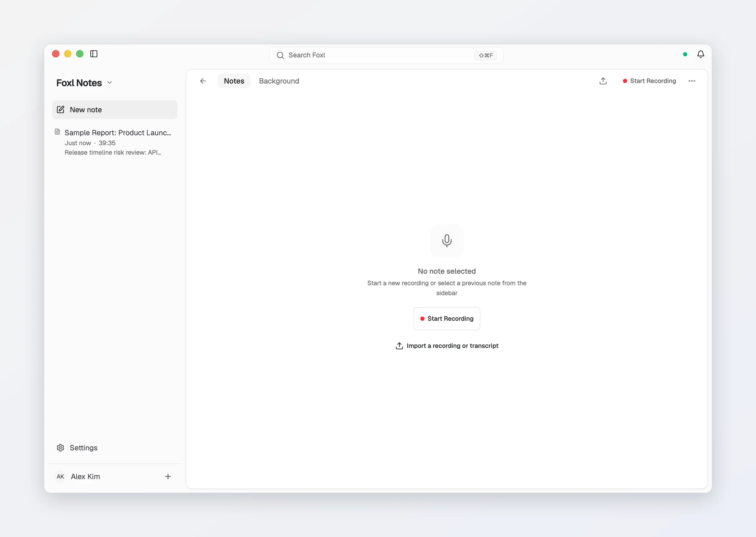This screenshot has width=756, height=537.
Task: Click the centered Start Recording button
Action: pos(447,319)
